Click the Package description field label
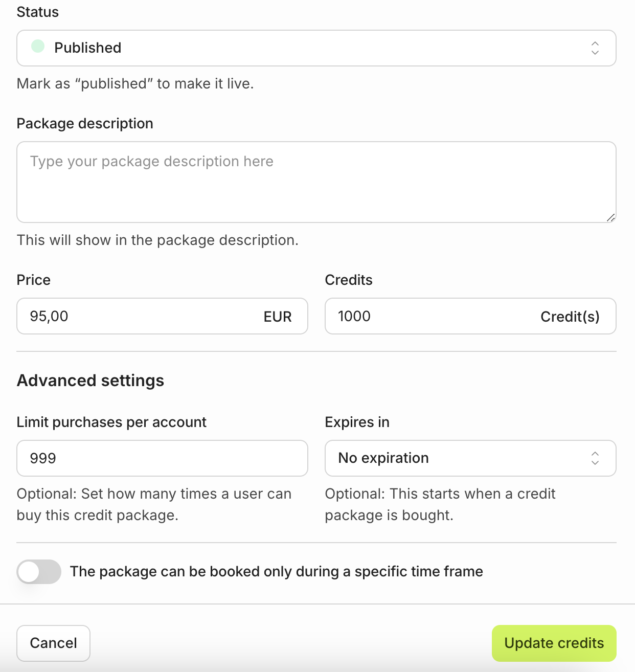Viewport: 635px width, 672px height. (85, 123)
